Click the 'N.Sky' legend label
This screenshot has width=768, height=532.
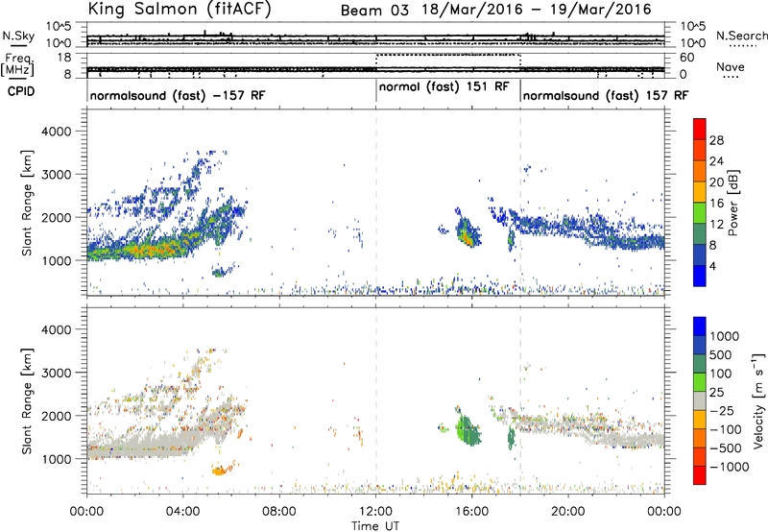pyautogui.click(x=18, y=36)
